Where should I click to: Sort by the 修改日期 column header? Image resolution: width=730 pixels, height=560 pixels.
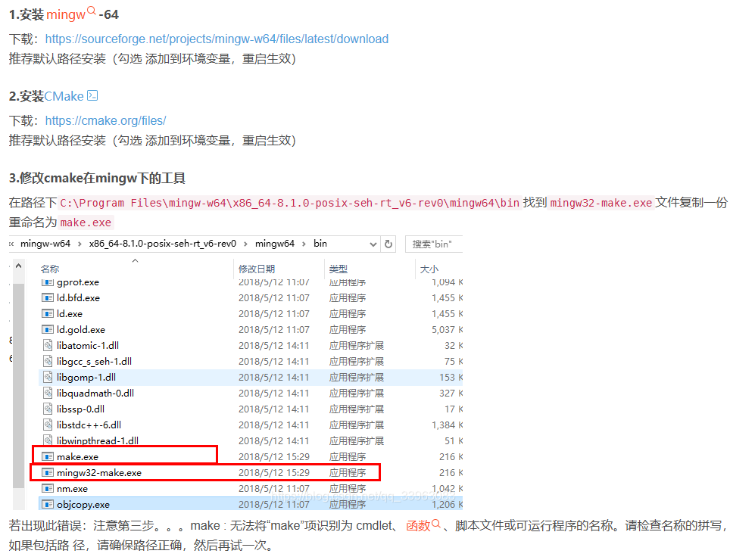click(257, 269)
